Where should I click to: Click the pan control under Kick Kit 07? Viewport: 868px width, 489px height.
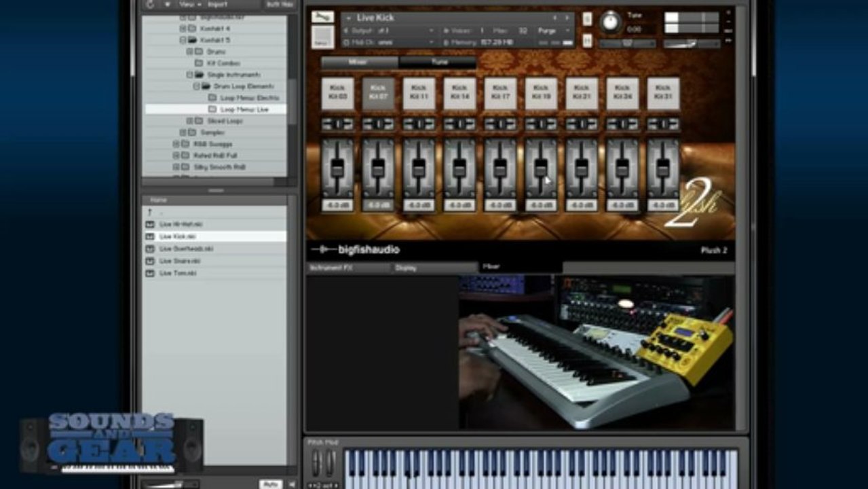[378, 124]
